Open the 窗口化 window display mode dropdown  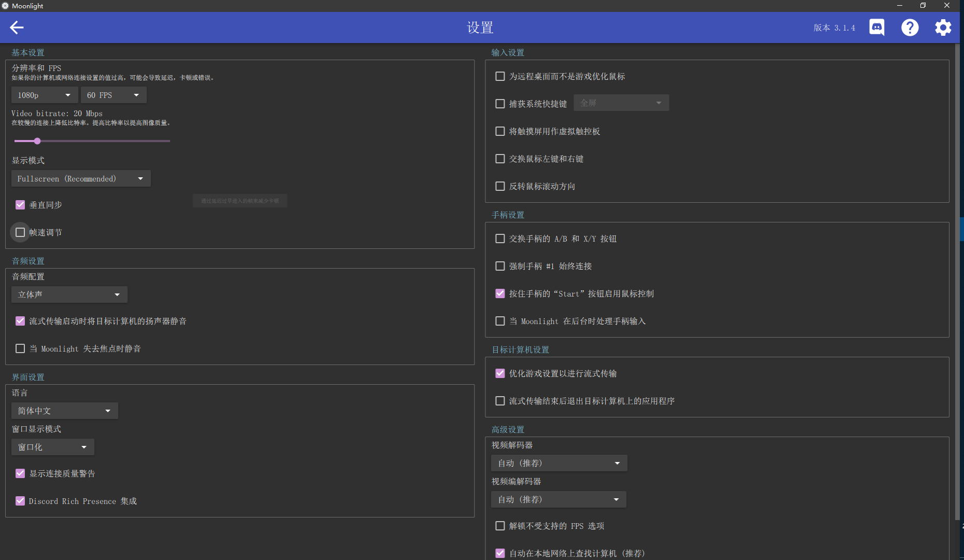pos(53,447)
